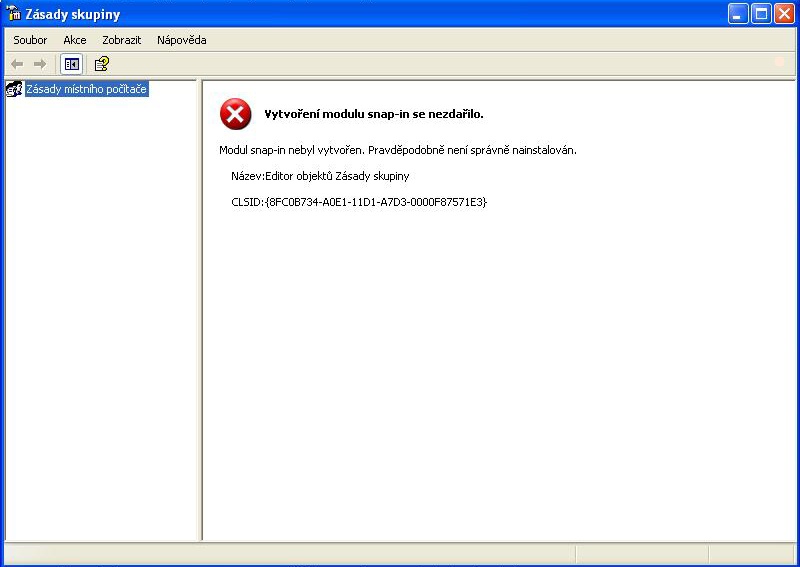This screenshot has width=800, height=567.
Task: Click the Název: Editor objektů Zásady skupiny line
Action: click(320, 176)
